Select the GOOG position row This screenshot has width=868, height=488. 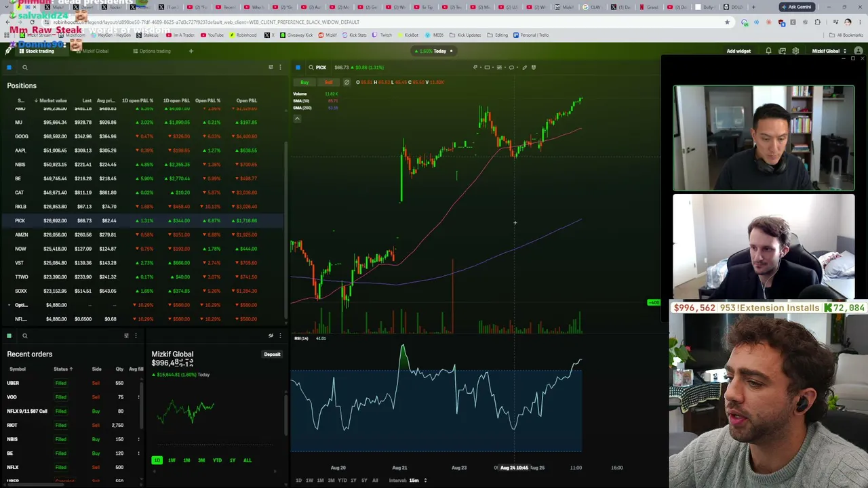144,136
